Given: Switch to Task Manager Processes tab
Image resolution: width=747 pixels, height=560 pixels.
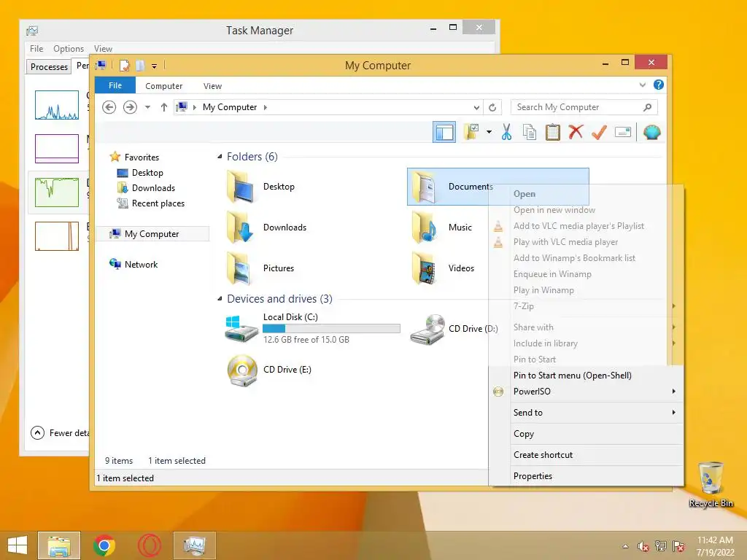Looking at the screenshot, I should (x=49, y=66).
